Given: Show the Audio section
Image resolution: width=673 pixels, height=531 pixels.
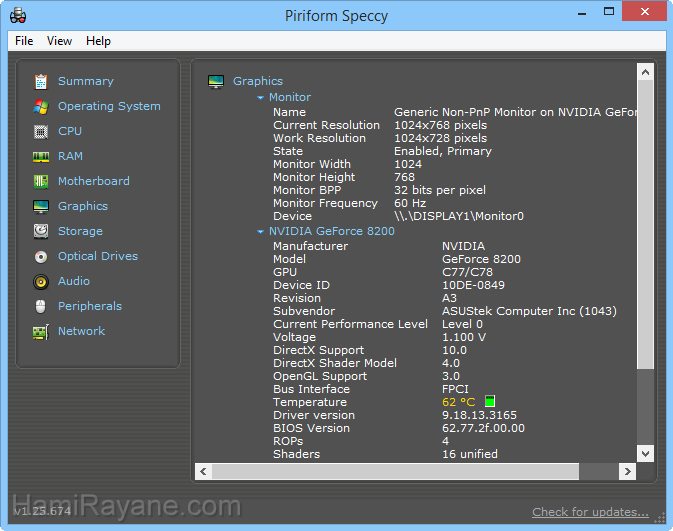Looking at the screenshot, I should [x=74, y=281].
